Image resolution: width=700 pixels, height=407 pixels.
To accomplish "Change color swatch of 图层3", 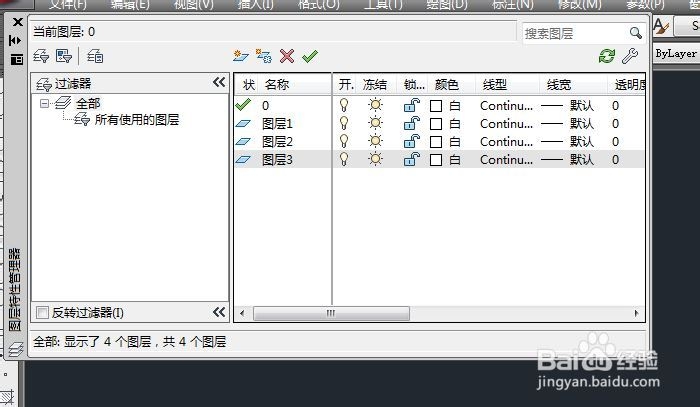I will pyautogui.click(x=436, y=160).
